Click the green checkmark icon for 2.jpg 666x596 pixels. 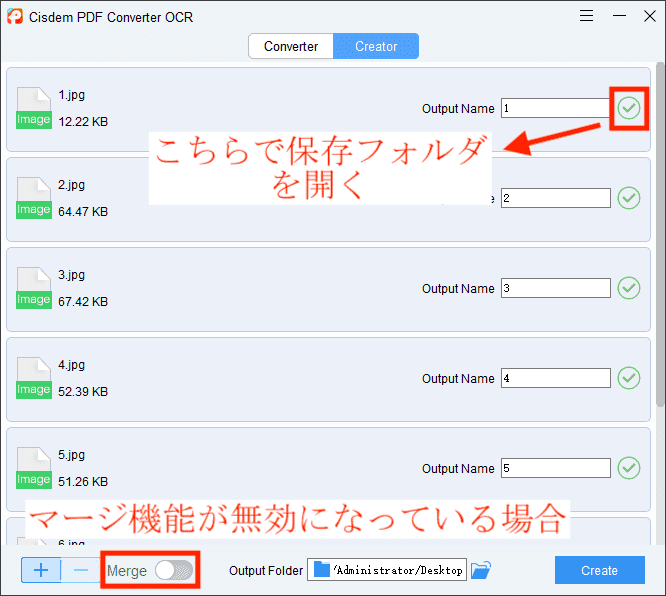(629, 198)
